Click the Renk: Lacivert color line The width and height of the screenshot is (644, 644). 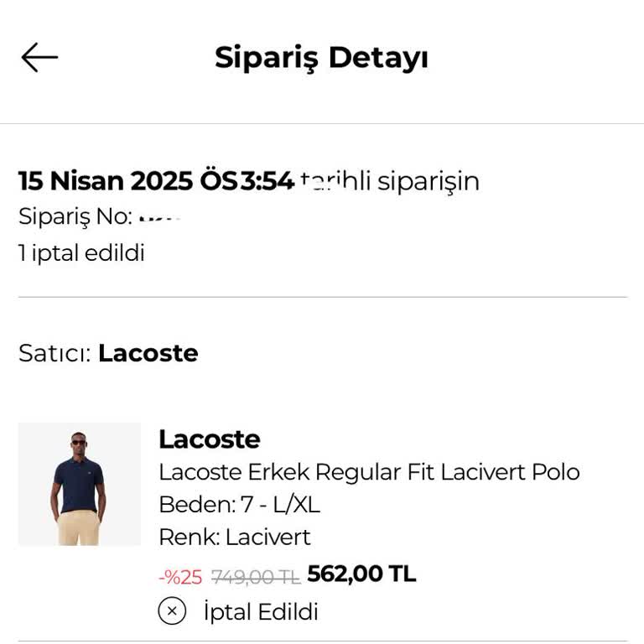click(235, 537)
